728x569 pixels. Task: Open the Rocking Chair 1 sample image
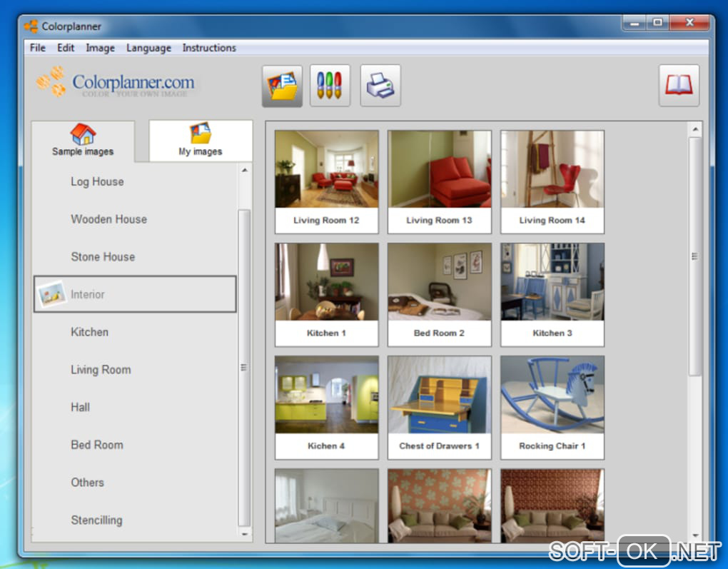(x=552, y=408)
